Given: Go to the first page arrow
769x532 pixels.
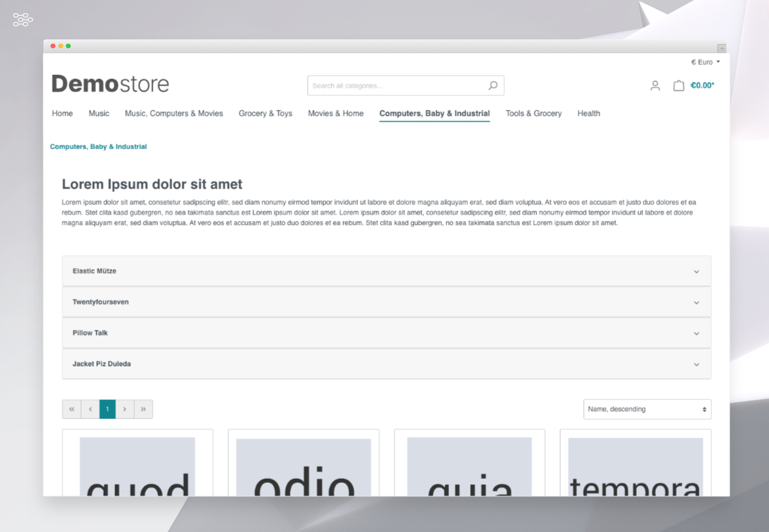Looking at the screenshot, I should [x=72, y=409].
